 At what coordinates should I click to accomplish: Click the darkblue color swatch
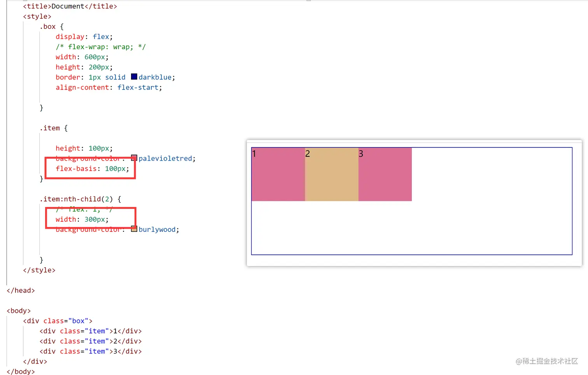(x=134, y=77)
